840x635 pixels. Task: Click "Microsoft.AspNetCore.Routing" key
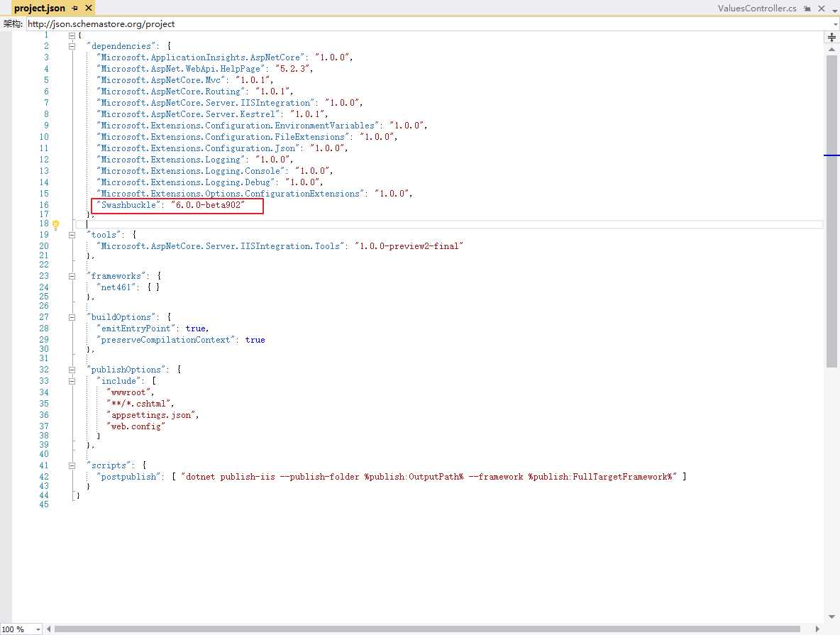[x=171, y=91]
